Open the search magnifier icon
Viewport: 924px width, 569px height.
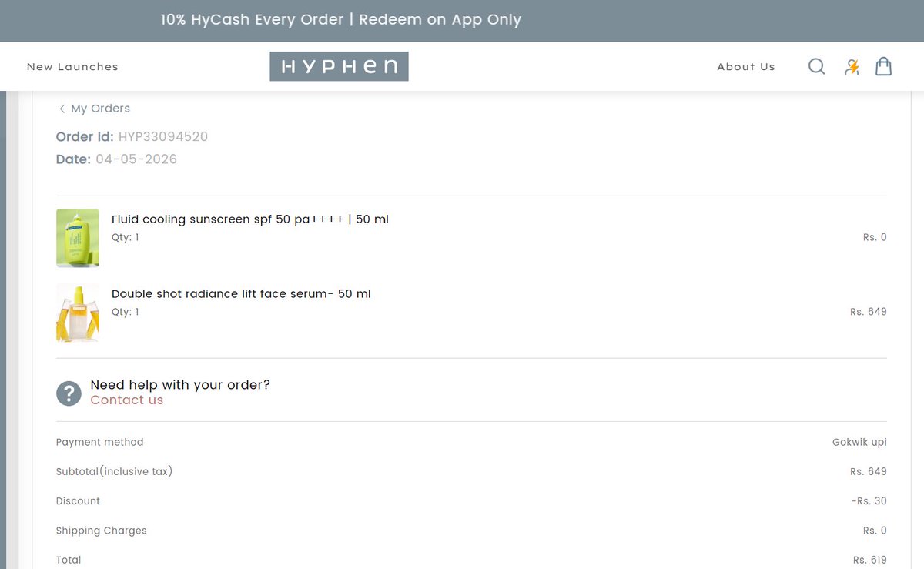(816, 67)
